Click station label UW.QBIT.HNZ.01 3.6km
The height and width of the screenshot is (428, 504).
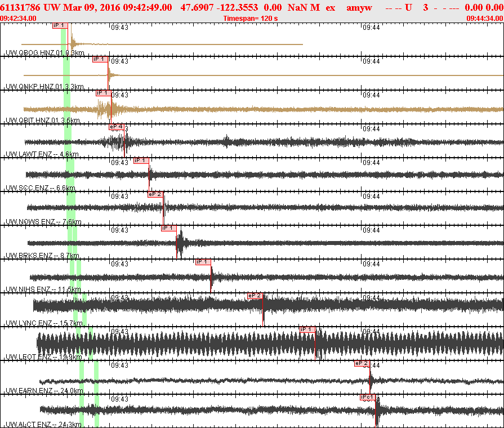pyautogui.click(x=43, y=121)
